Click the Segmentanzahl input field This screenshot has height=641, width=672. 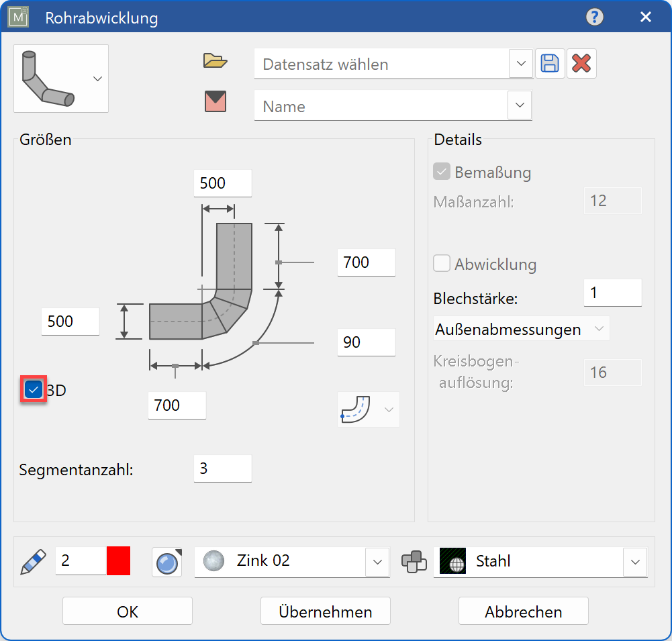coord(222,468)
